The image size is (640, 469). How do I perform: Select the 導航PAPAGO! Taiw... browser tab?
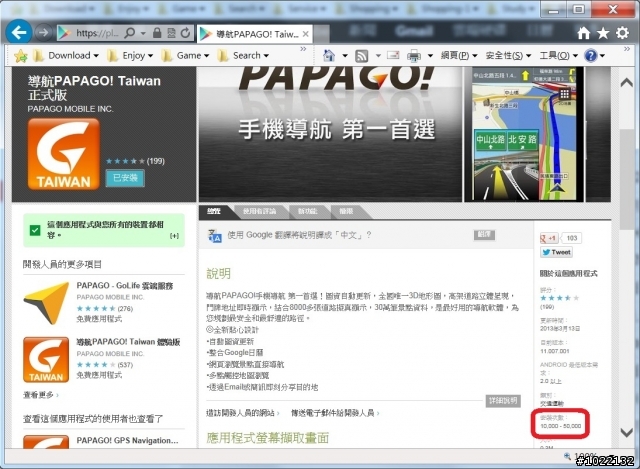tap(255, 34)
